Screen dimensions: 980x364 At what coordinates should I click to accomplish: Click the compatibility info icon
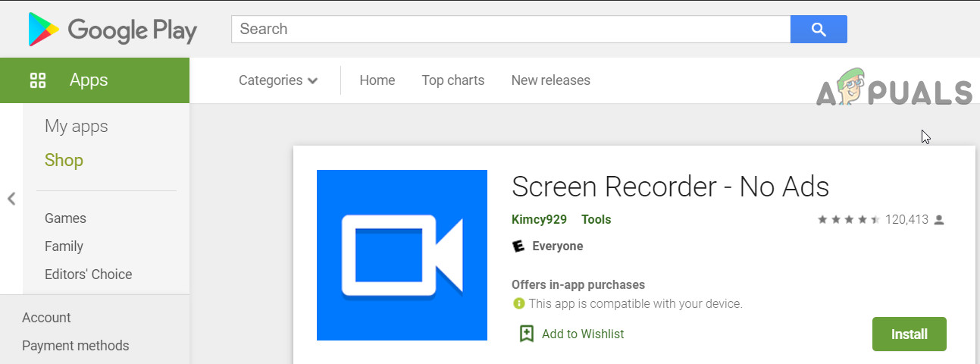tap(519, 304)
